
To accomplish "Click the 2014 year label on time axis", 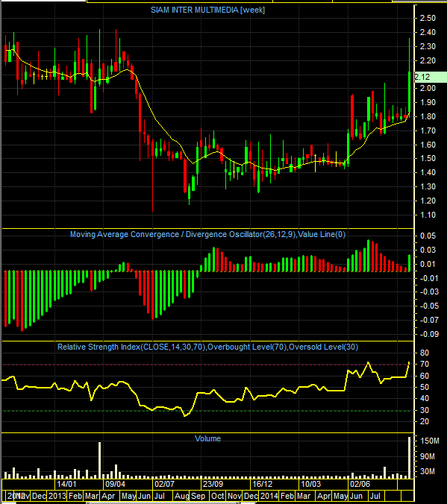I will [x=269, y=496].
